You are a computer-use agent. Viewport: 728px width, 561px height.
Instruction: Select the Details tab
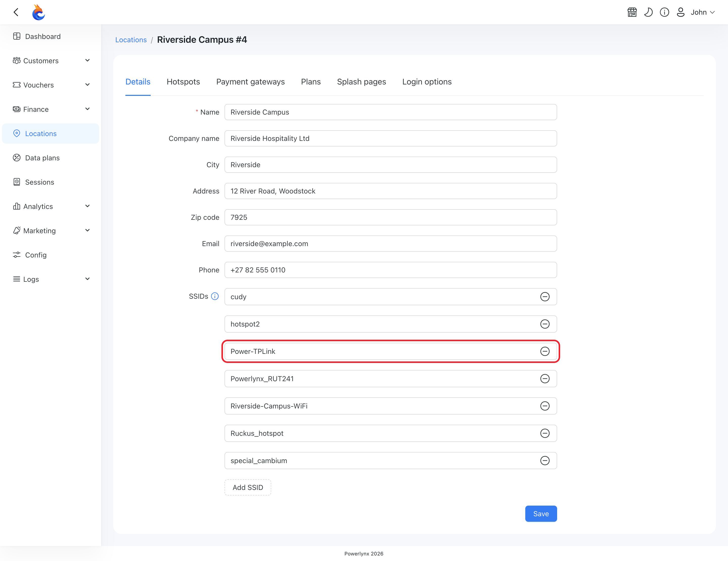[138, 82]
